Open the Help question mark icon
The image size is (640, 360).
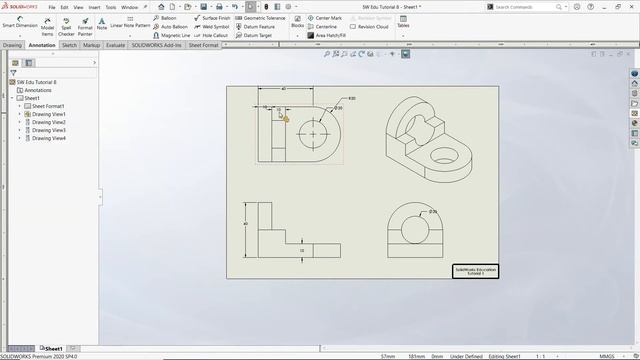pos(591,7)
